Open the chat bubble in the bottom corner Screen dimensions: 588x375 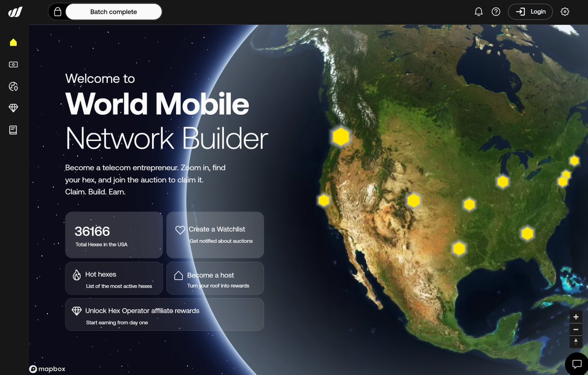pyautogui.click(x=576, y=364)
